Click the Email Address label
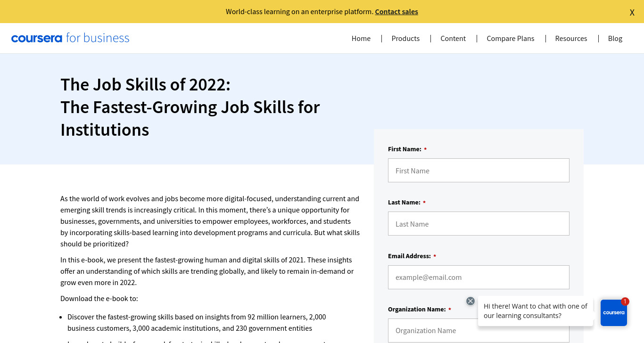Screen dimensions: 644x343 pyautogui.click(x=409, y=256)
